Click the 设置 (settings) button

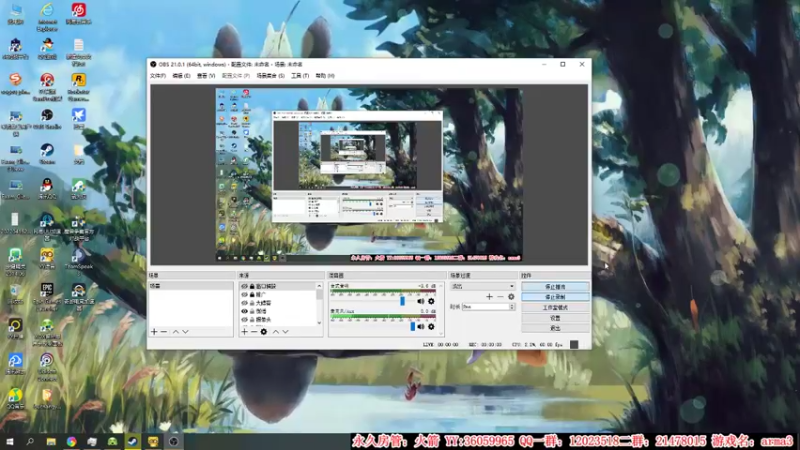[x=555, y=318]
